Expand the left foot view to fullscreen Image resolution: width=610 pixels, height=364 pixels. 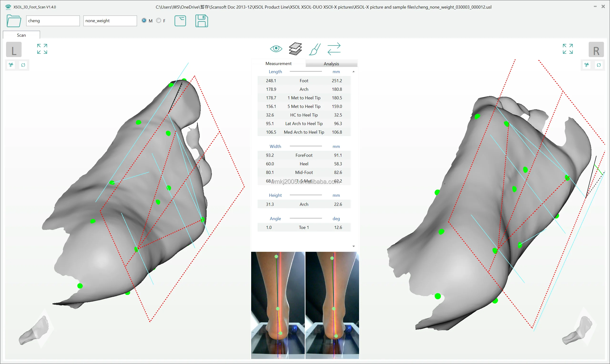click(42, 49)
